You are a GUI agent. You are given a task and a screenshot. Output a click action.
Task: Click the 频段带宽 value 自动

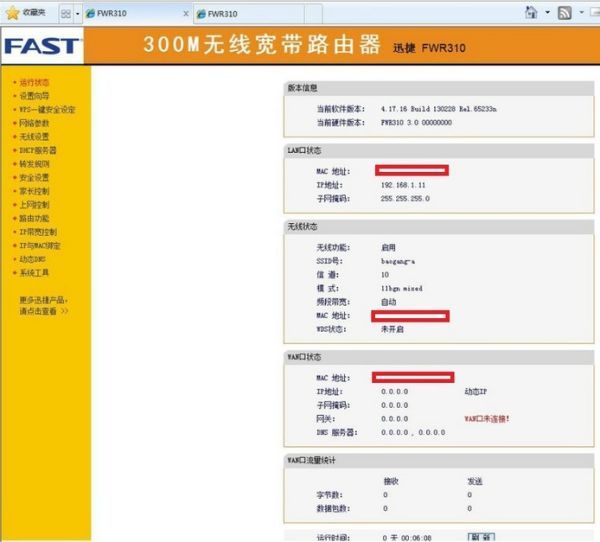click(388, 302)
